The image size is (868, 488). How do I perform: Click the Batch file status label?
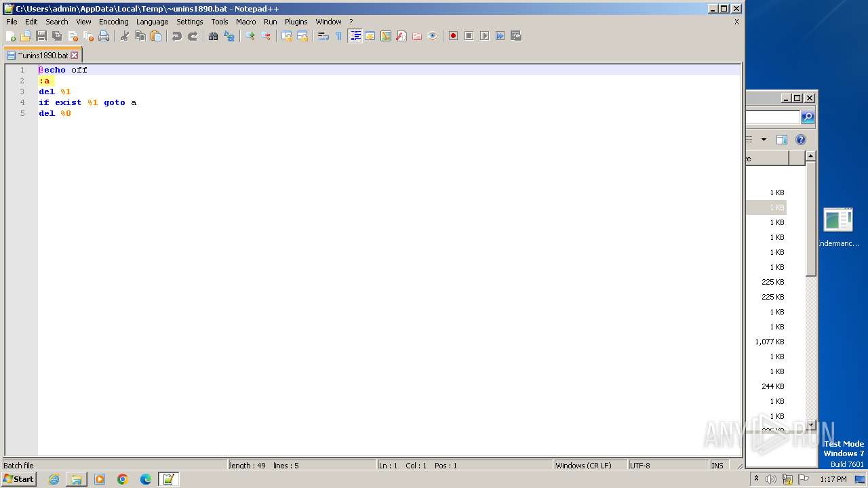(19, 466)
